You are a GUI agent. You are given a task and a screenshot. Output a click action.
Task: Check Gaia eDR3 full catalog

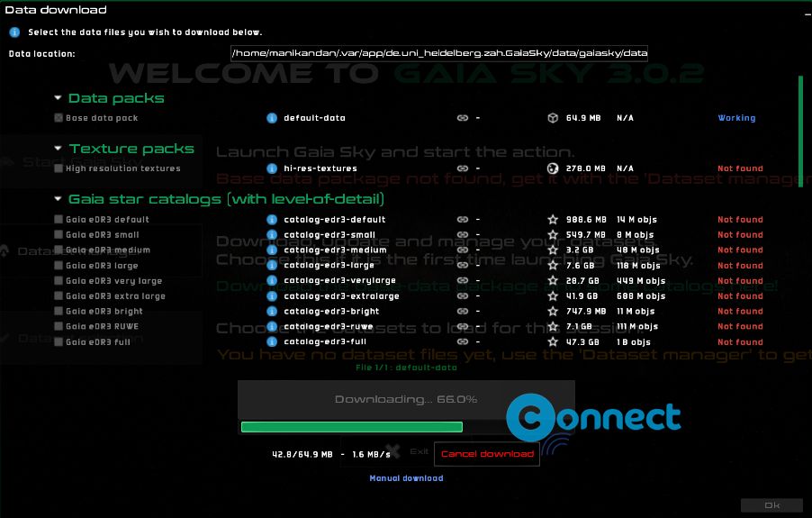pyautogui.click(x=59, y=342)
